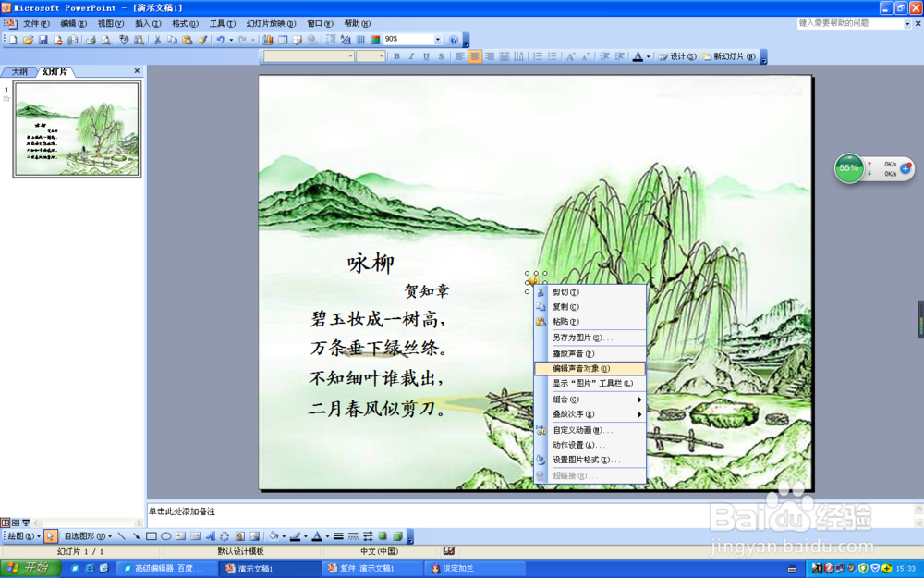Toggle bold formatting on the text
The width and height of the screenshot is (924, 578).
point(397,56)
